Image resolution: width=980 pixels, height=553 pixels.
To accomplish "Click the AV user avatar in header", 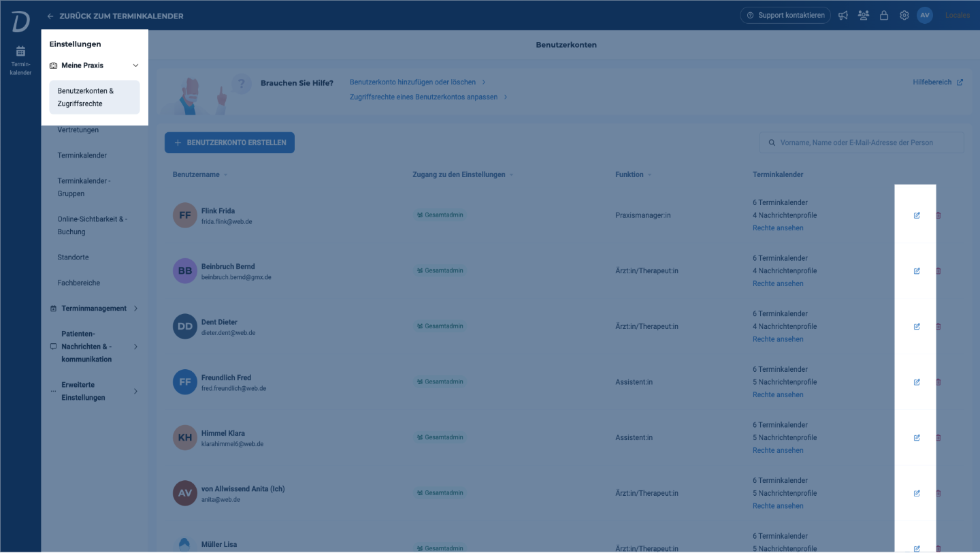I will 925,15.
